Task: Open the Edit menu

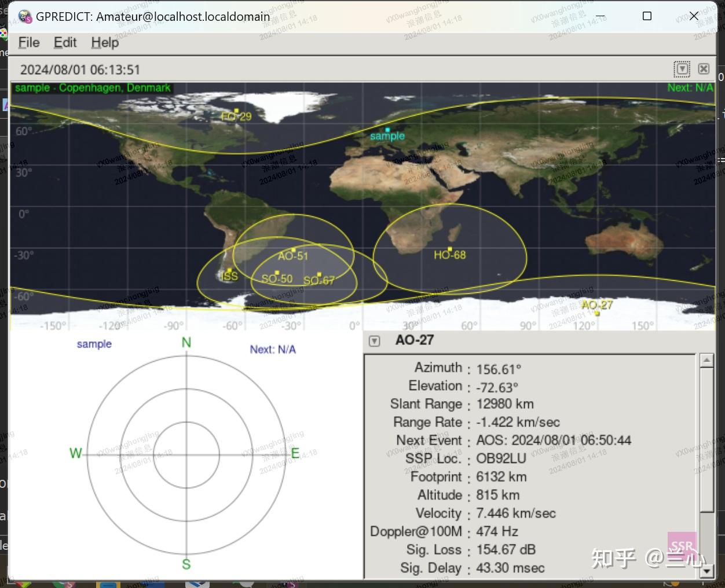Action: (x=64, y=42)
